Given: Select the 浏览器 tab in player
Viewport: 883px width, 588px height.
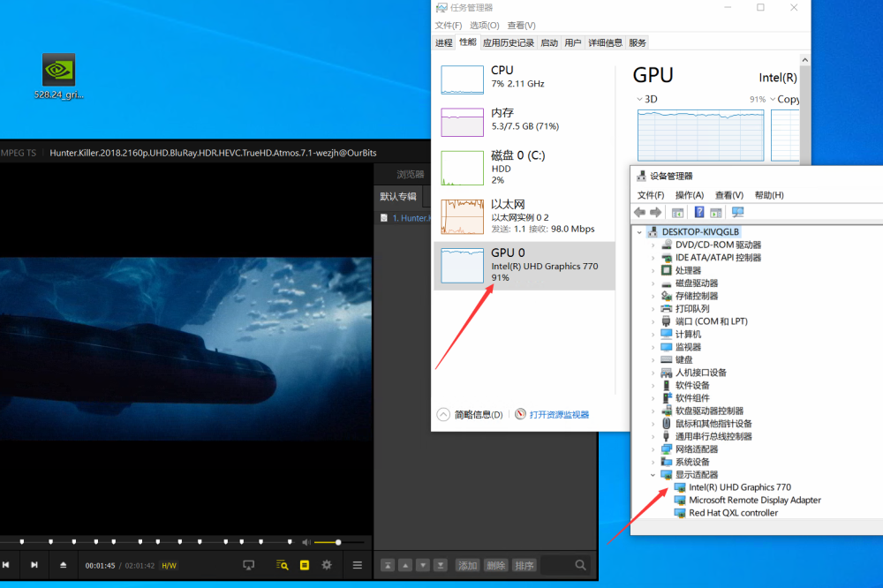Looking at the screenshot, I should coord(410,175).
